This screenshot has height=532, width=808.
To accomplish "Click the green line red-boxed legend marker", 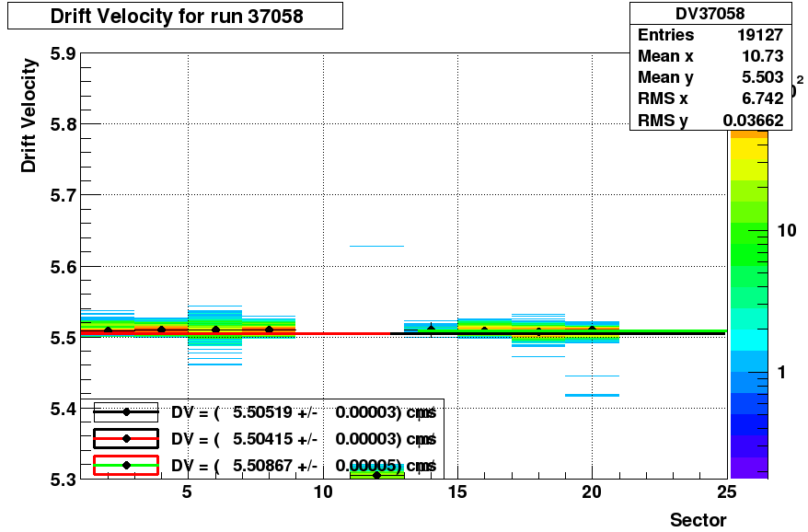I will [126, 466].
